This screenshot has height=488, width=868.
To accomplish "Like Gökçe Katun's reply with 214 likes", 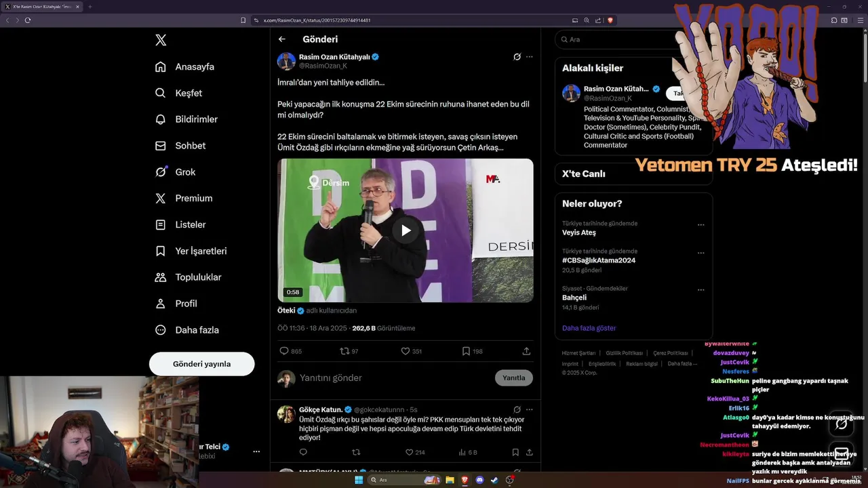I will (415, 452).
